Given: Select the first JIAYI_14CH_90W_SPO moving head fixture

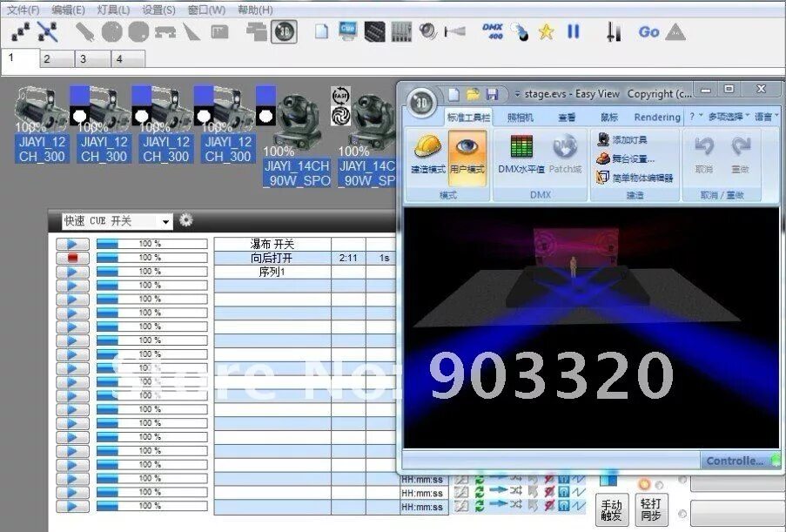Looking at the screenshot, I should tap(297, 140).
